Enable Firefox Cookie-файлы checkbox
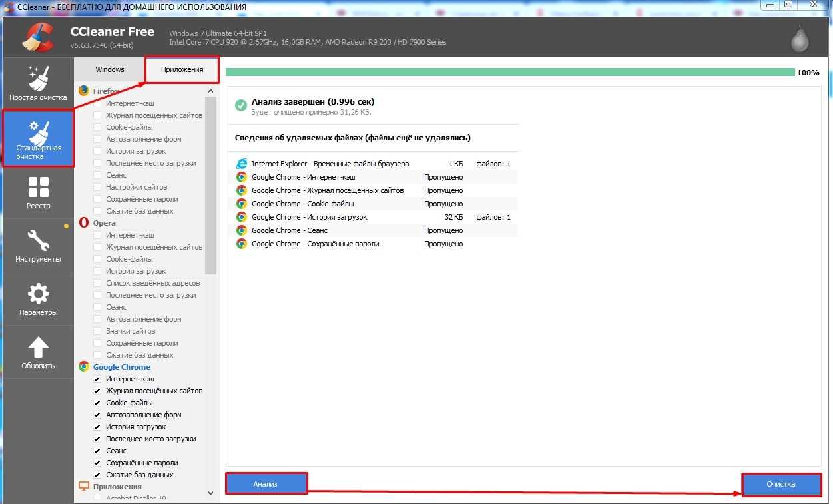 pos(97,127)
